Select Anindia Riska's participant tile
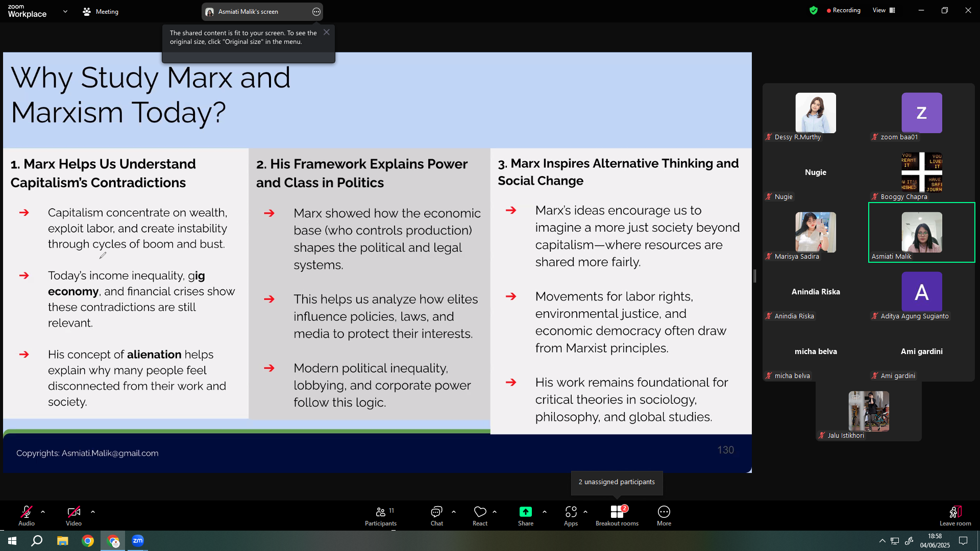This screenshot has height=551, width=980. click(816, 292)
